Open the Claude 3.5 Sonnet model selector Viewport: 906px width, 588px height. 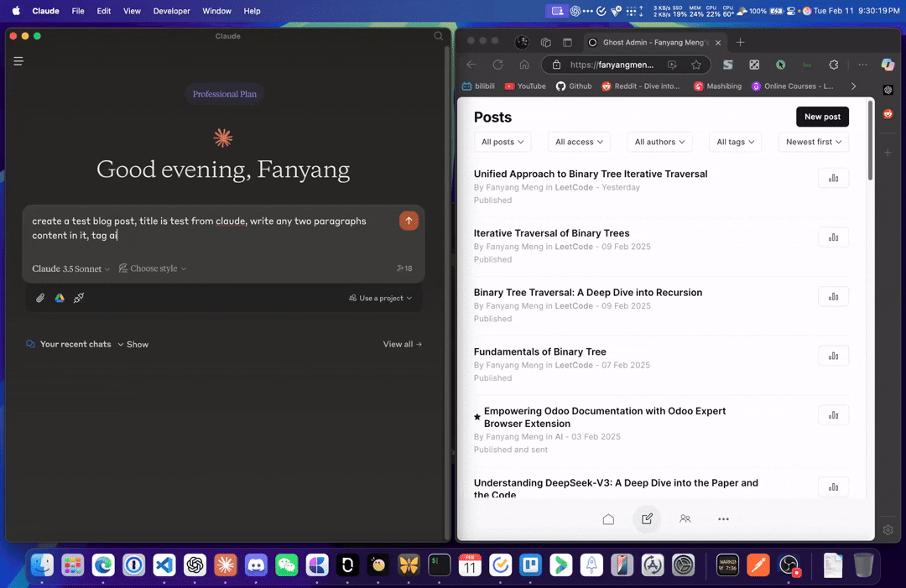click(x=71, y=268)
